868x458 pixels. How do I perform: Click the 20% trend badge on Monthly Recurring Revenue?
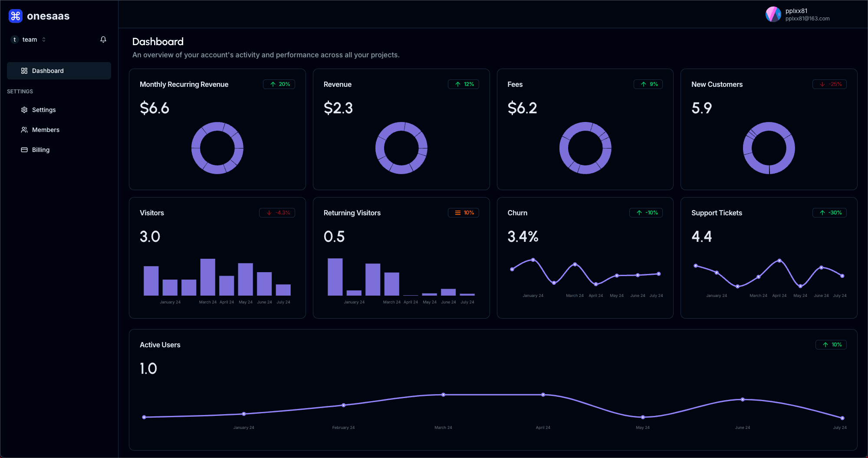pos(279,84)
